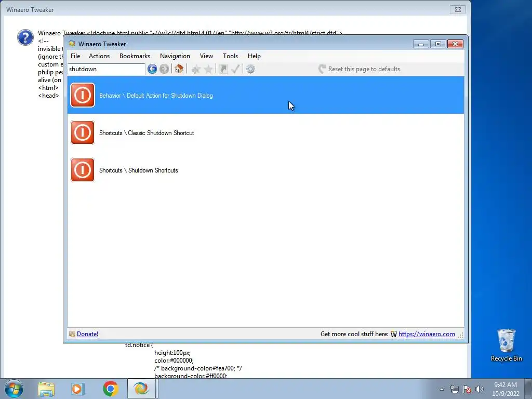Image resolution: width=532 pixels, height=399 pixels.
Task: Click the blue question mark dialog icon
Action: click(x=25, y=37)
